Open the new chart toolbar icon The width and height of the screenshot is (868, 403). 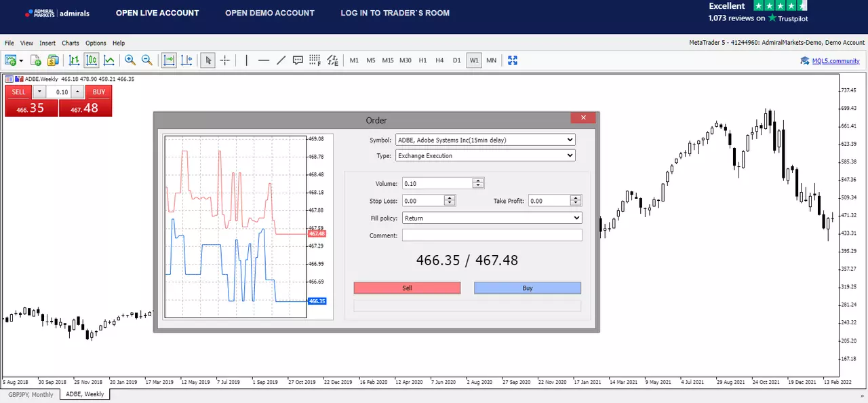[11, 60]
